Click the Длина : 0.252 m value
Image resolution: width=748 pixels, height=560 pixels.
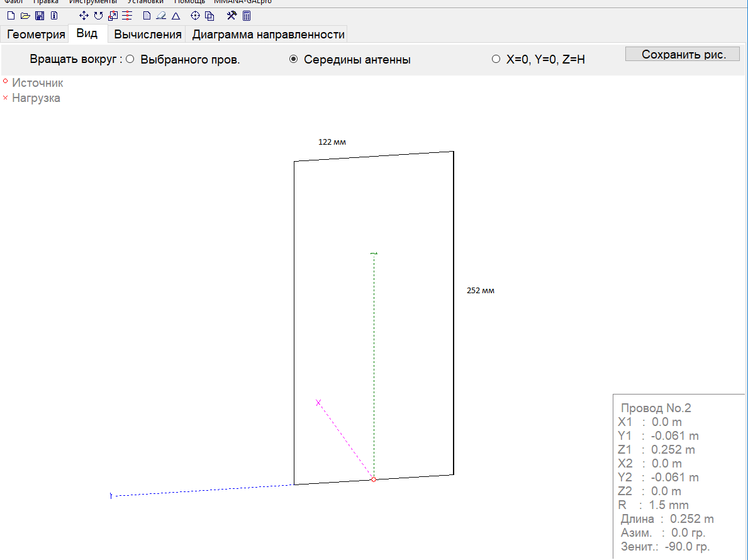point(667,518)
